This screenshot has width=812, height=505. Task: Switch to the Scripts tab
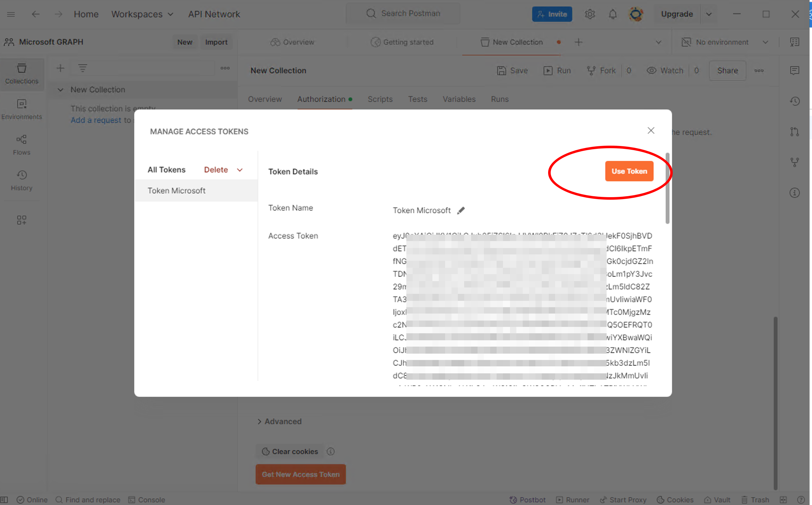tap(380, 99)
